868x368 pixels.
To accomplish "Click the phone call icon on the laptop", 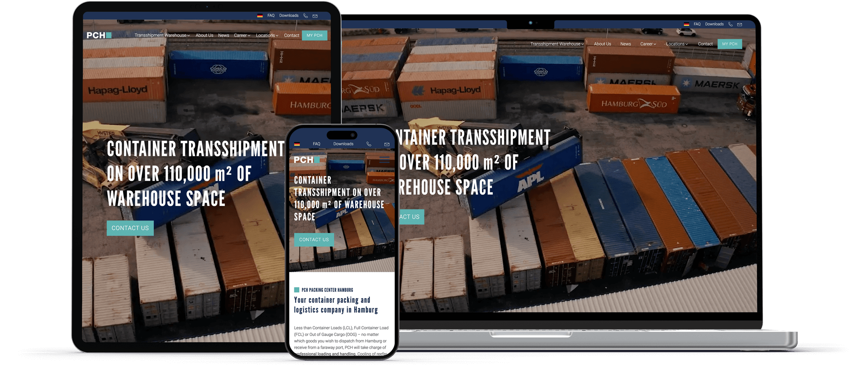I will click(730, 24).
